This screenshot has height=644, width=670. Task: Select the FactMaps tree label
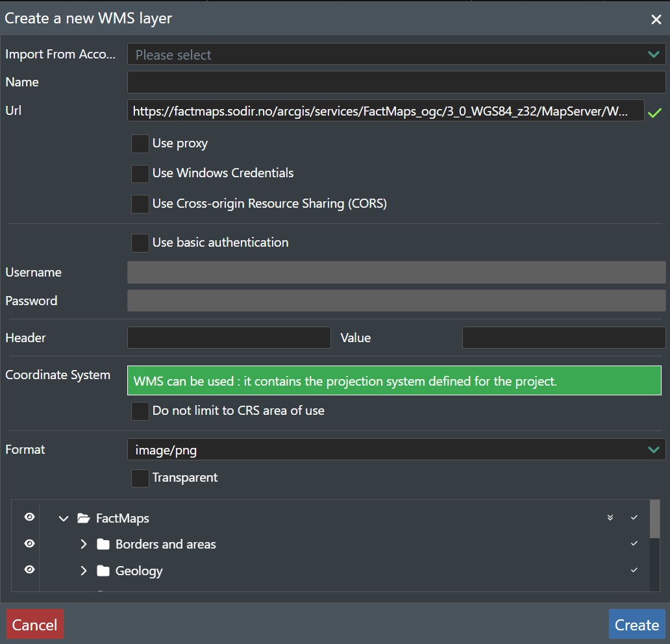[123, 518]
